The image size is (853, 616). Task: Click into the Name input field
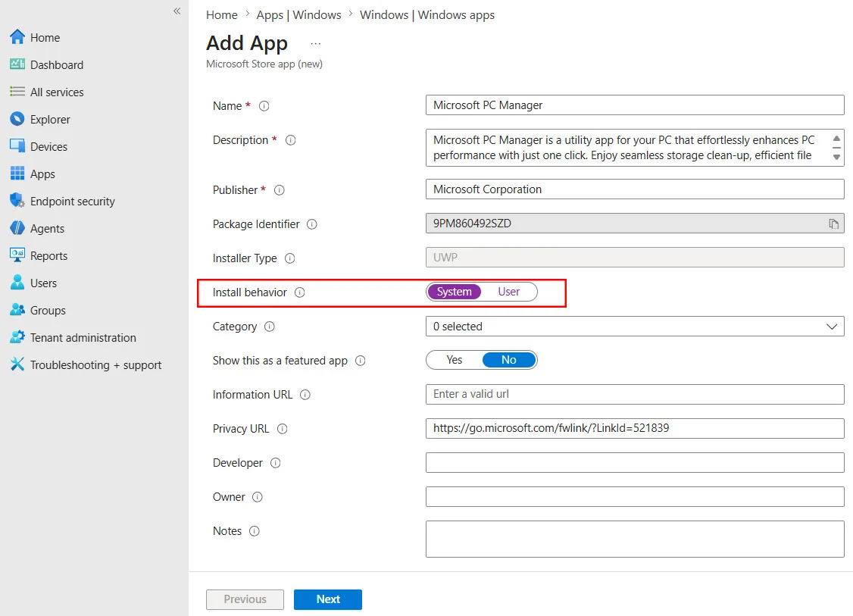click(635, 105)
